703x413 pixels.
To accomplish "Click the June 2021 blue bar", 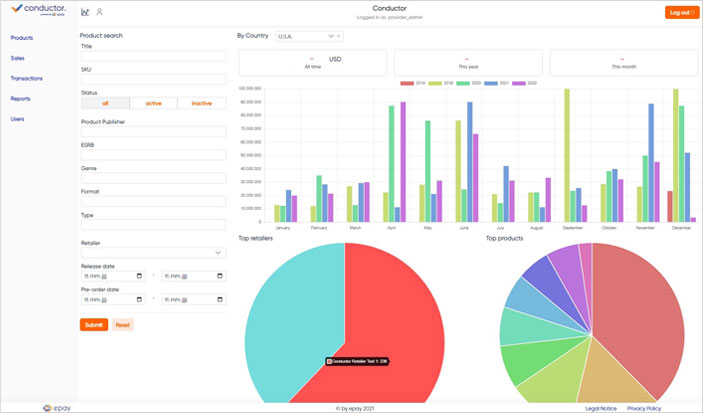I will point(469,162).
